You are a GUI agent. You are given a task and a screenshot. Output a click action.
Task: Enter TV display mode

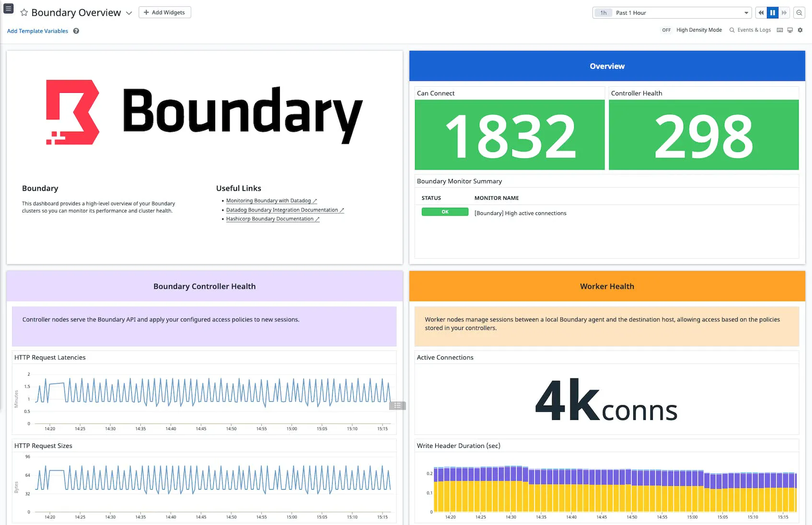[x=790, y=30]
